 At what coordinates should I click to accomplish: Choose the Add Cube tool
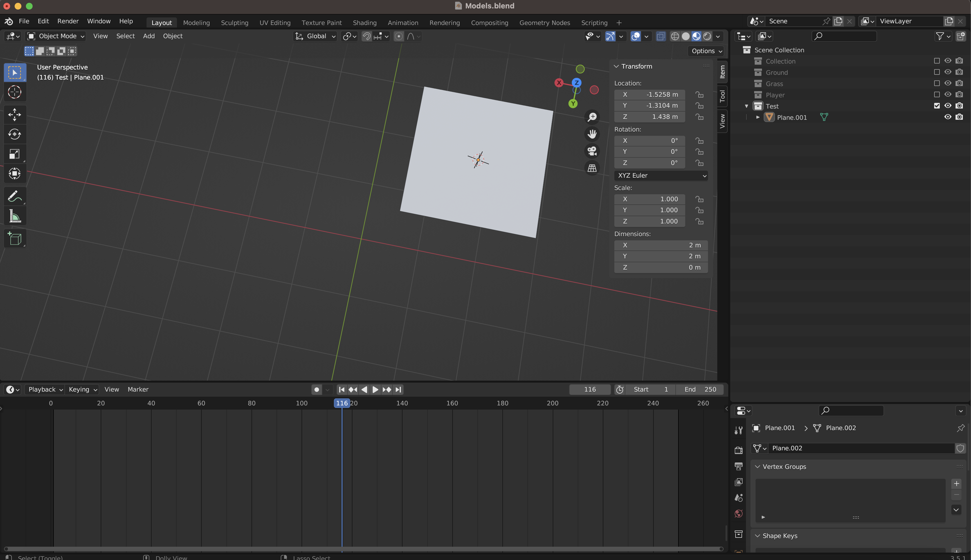pos(15,239)
